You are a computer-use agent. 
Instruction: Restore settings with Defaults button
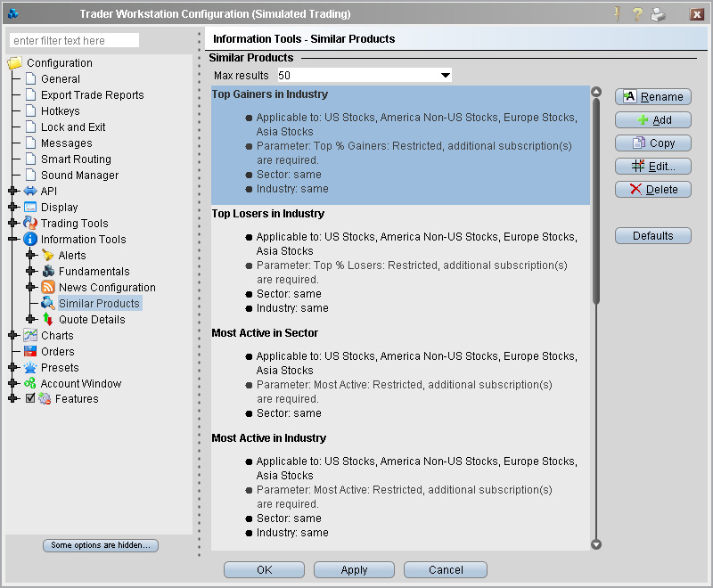[653, 236]
